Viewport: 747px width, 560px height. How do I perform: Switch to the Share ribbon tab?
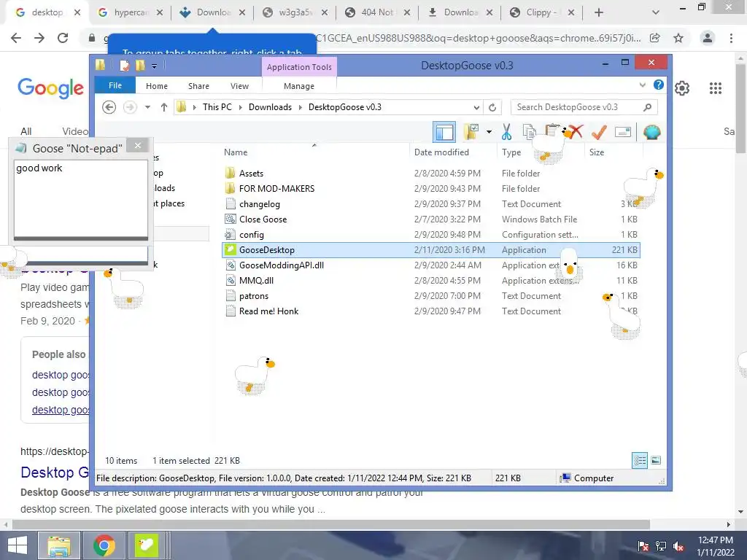(x=198, y=86)
